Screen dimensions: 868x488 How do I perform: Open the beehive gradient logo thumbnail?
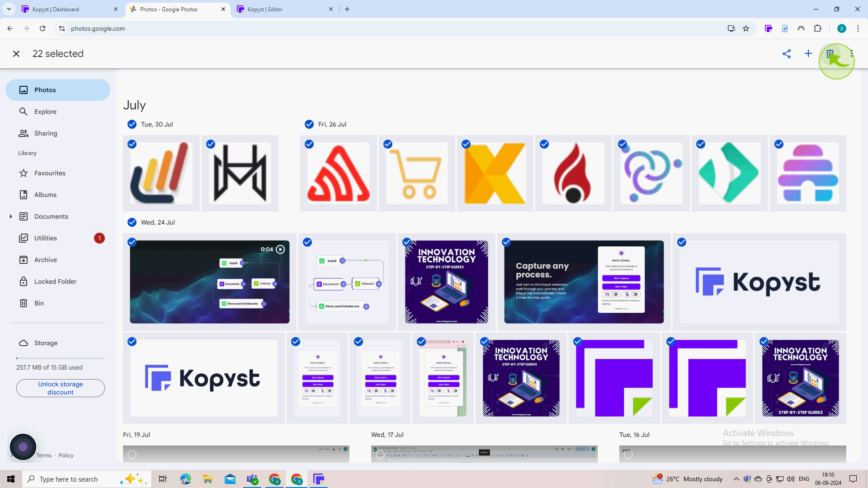pos(808,174)
